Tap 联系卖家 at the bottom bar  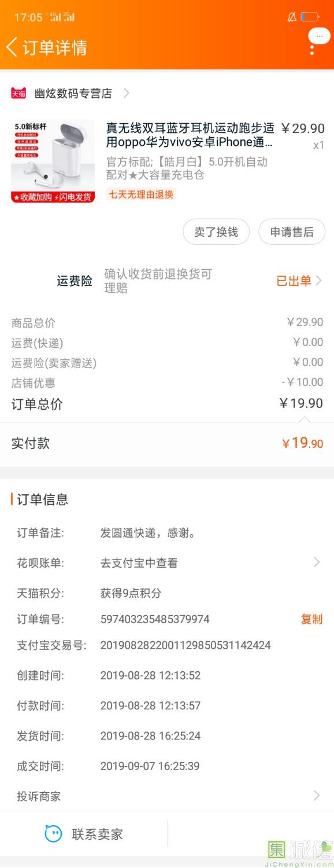pyautogui.click(x=84, y=834)
